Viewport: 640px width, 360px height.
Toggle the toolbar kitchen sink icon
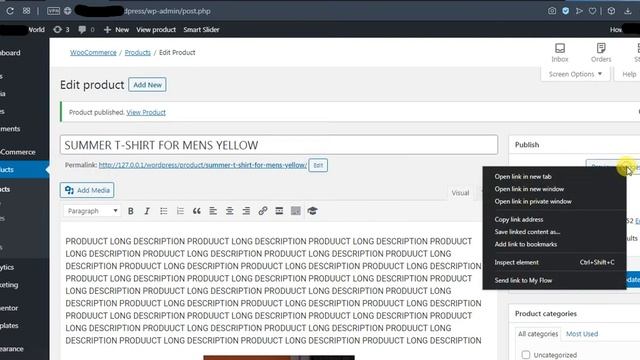(x=296, y=211)
